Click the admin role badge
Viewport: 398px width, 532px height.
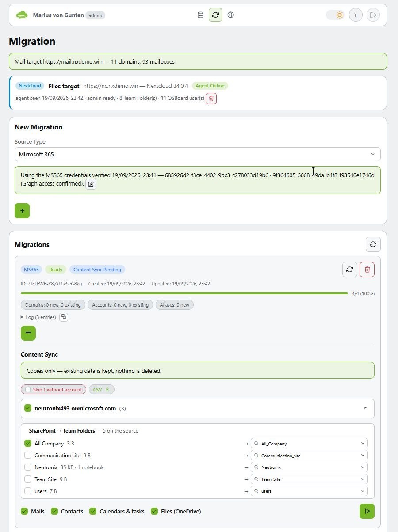(96, 15)
